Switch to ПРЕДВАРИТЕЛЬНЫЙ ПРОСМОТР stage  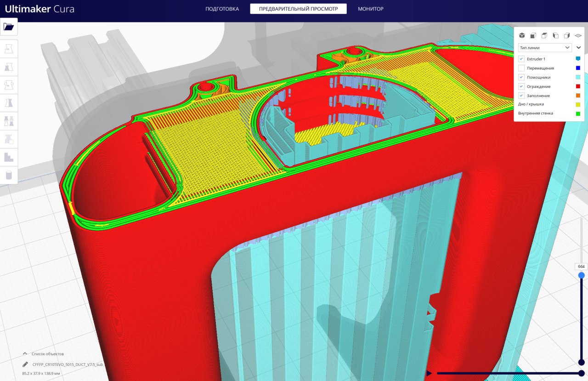point(298,9)
